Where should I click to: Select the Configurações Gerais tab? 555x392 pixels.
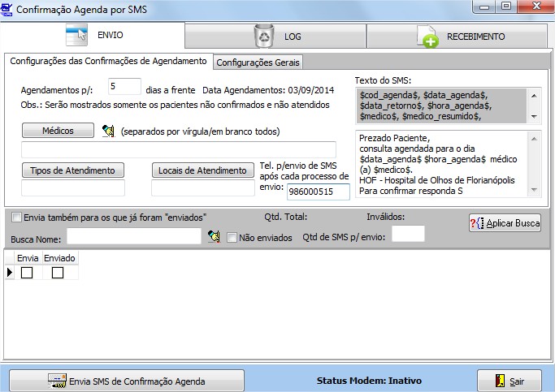[258, 62]
